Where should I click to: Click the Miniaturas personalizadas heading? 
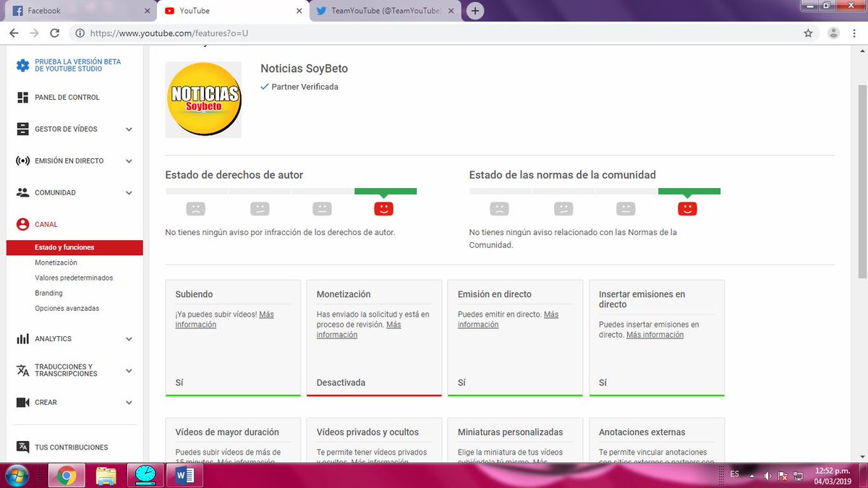pyautogui.click(x=510, y=432)
